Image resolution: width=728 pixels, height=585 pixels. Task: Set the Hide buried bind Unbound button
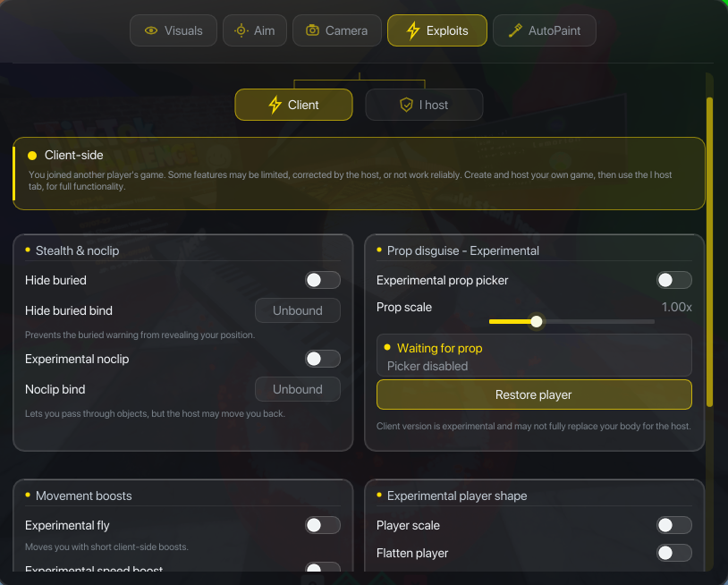[x=298, y=310]
